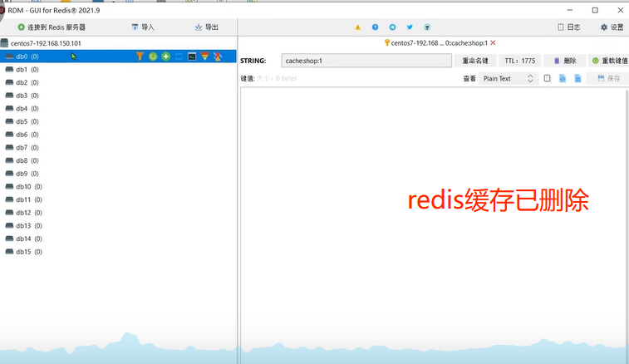
Task: Open database db15
Action: pos(29,252)
